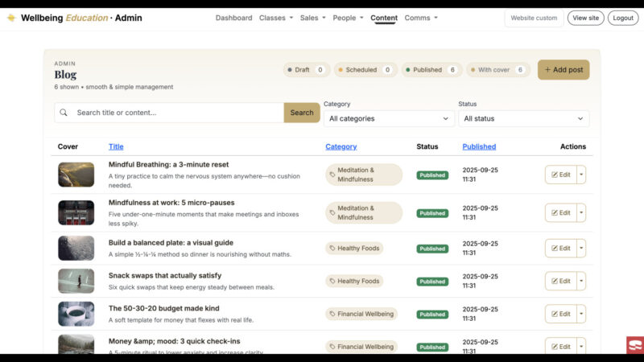Click Published badge on Mindful Breathing row
Image resolution: width=644 pixels, height=362 pixels.
pyautogui.click(x=432, y=175)
